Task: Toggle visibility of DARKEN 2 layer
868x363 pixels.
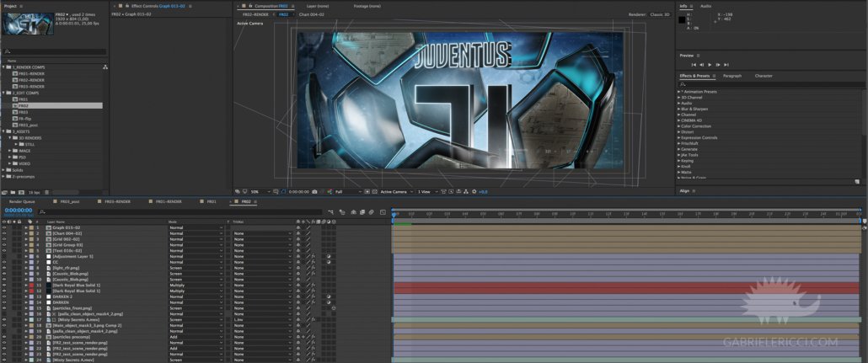Action: (4, 296)
